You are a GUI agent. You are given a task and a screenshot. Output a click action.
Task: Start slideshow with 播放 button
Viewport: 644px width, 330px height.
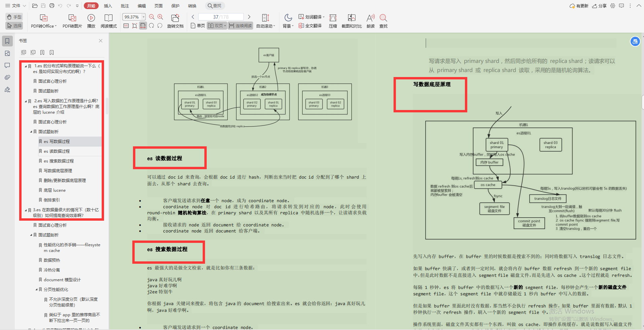coord(91,21)
